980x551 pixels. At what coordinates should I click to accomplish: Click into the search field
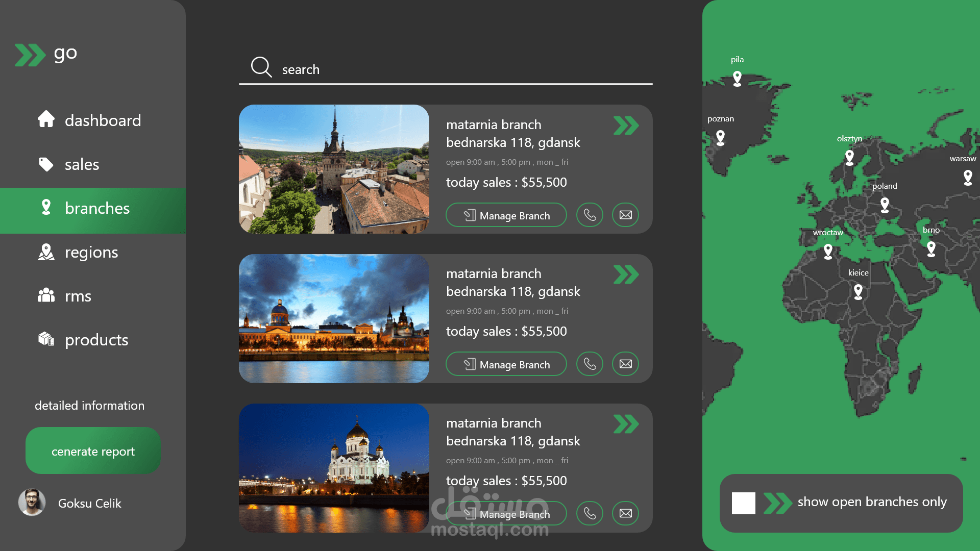tap(459, 69)
